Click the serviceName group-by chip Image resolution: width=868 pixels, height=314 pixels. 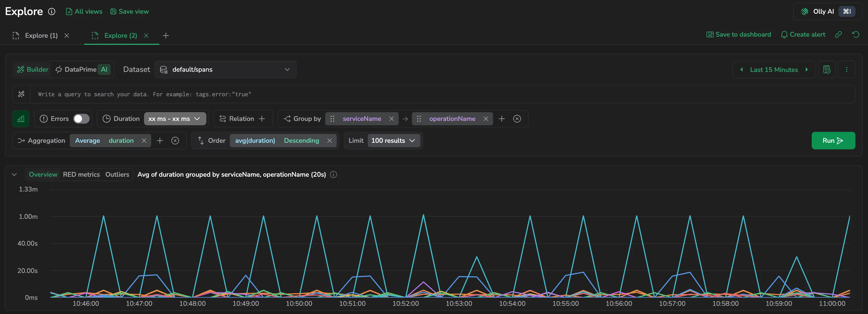point(362,119)
